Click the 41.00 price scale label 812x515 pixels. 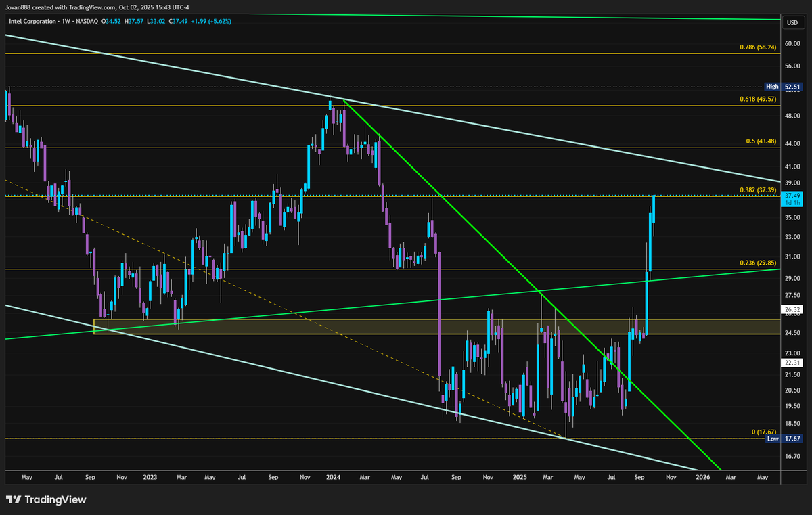[x=792, y=166]
